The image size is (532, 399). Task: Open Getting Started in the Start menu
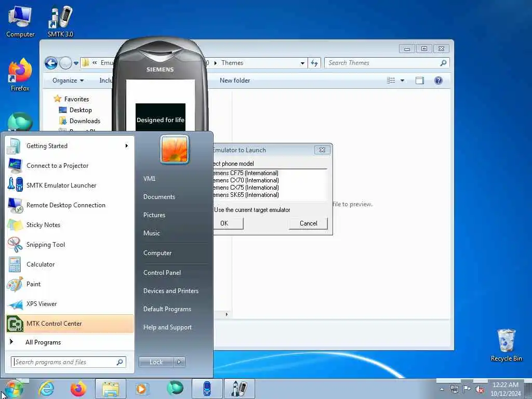click(x=70, y=146)
